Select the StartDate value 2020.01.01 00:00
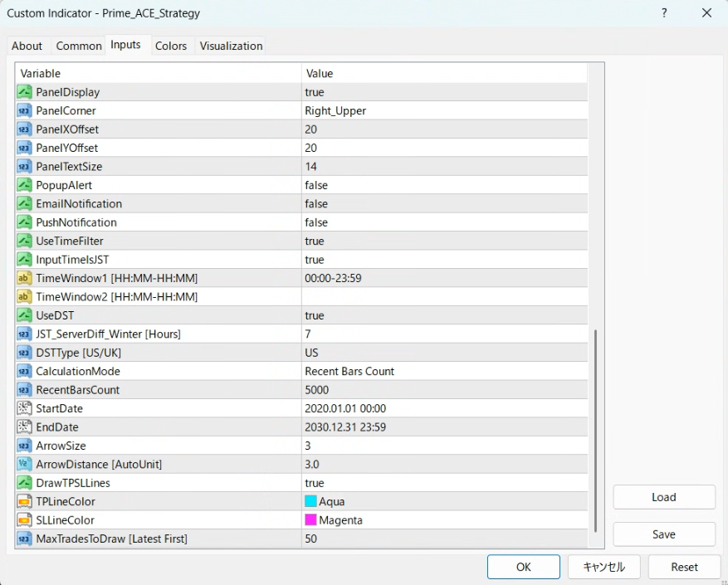Viewport: 728px width, 585px height. click(444, 408)
